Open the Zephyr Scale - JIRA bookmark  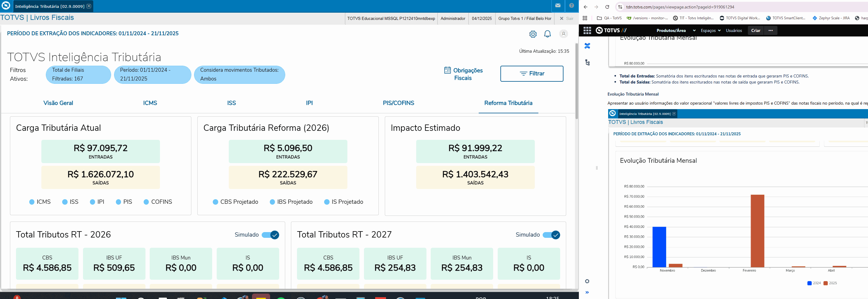[x=831, y=18]
